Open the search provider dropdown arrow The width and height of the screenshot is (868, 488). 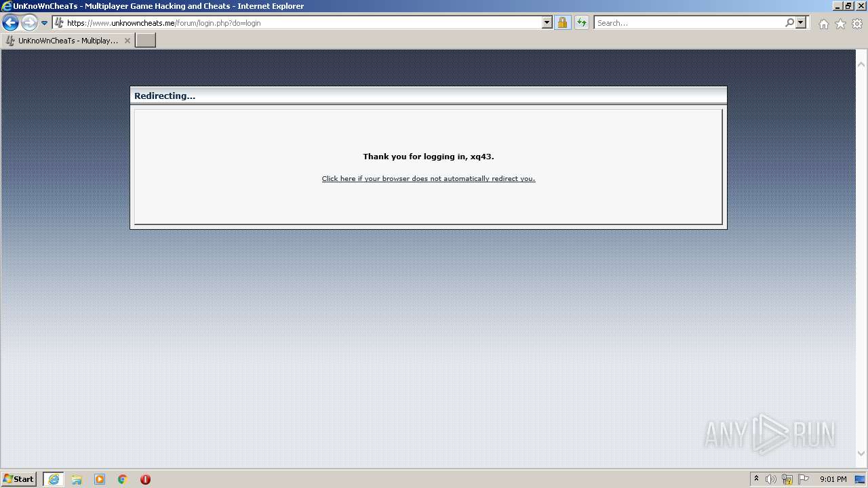tap(801, 23)
